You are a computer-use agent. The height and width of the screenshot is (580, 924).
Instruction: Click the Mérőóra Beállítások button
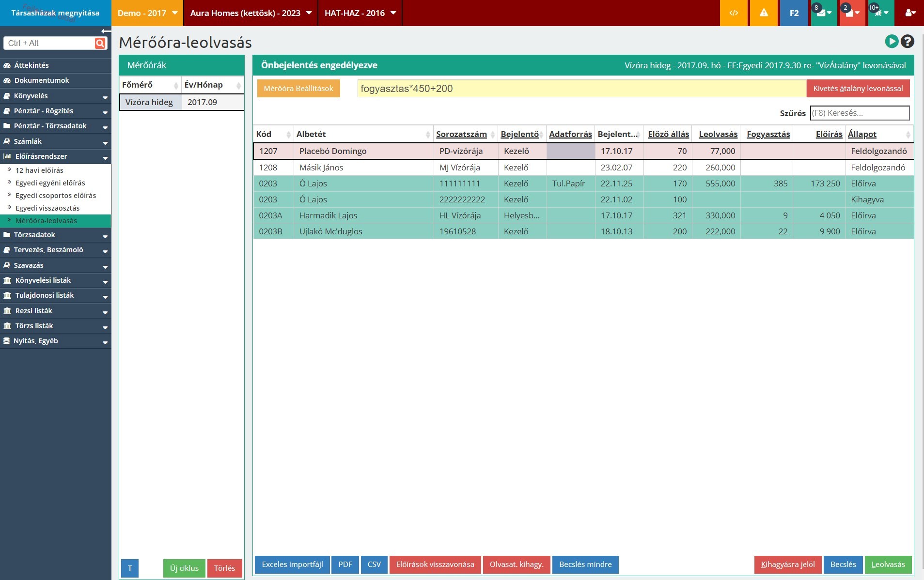298,89
